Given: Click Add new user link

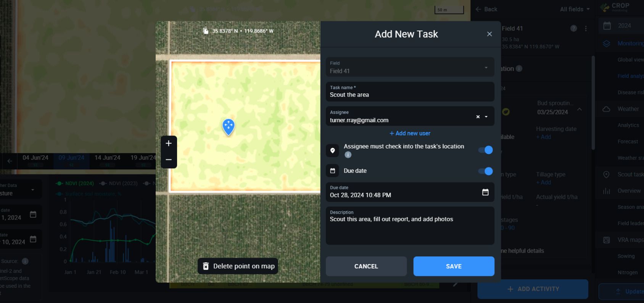Looking at the screenshot, I should [x=410, y=133].
